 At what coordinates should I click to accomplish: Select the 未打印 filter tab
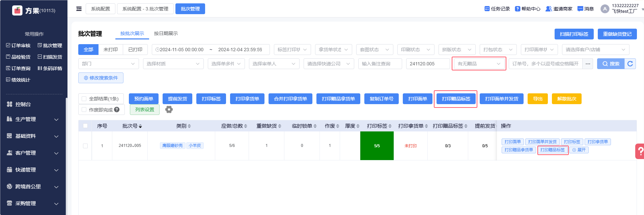[x=111, y=50]
